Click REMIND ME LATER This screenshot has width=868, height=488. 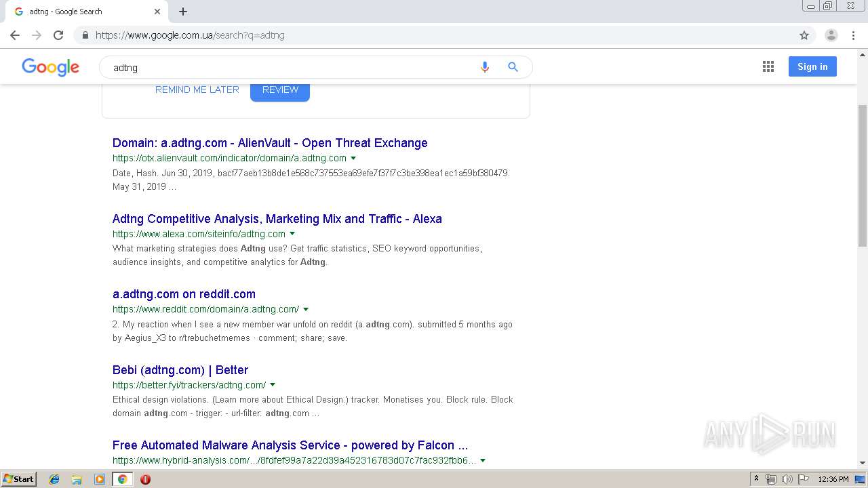pyautogui.click(x=197, y=89)
